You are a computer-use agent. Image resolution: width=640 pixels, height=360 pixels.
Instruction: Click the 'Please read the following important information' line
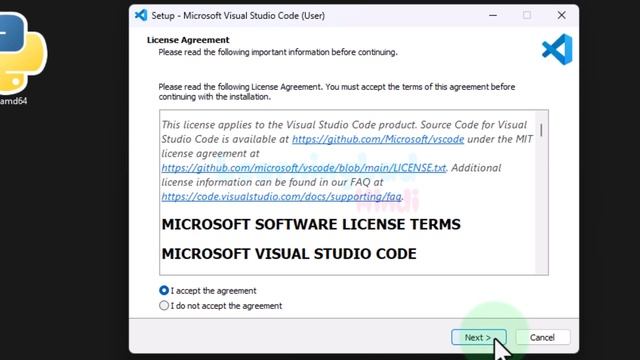tap(278, 52)
